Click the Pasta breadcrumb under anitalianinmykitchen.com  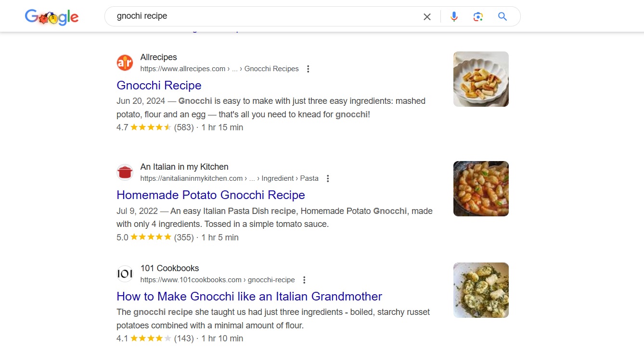pyautogui.click(x=309, y=178)
